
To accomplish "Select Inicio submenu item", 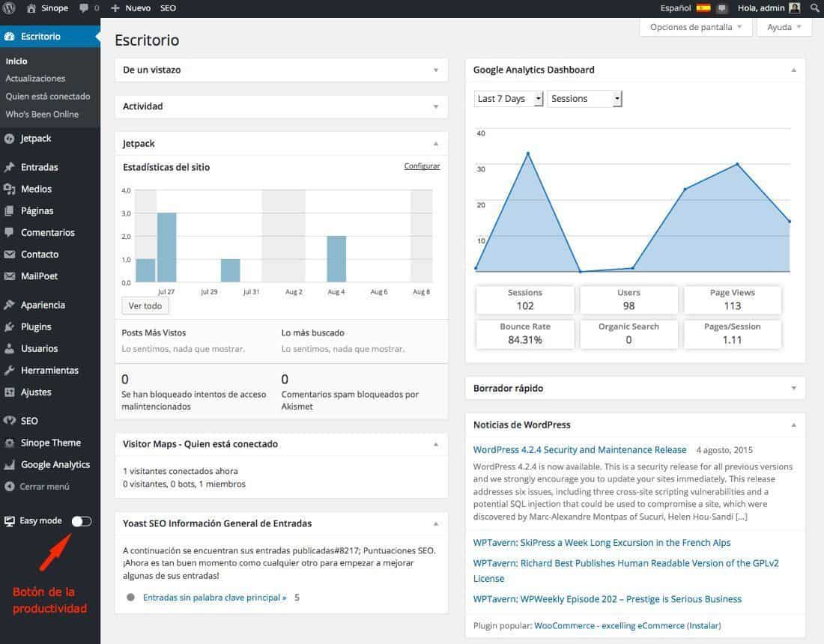I will (x=16, y=61).
